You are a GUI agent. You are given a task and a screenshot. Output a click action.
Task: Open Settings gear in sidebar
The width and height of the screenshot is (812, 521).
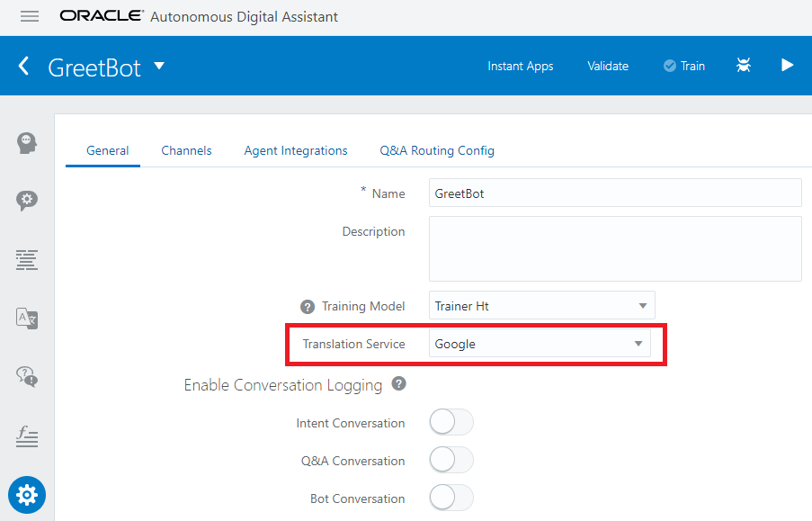[27, 495]
